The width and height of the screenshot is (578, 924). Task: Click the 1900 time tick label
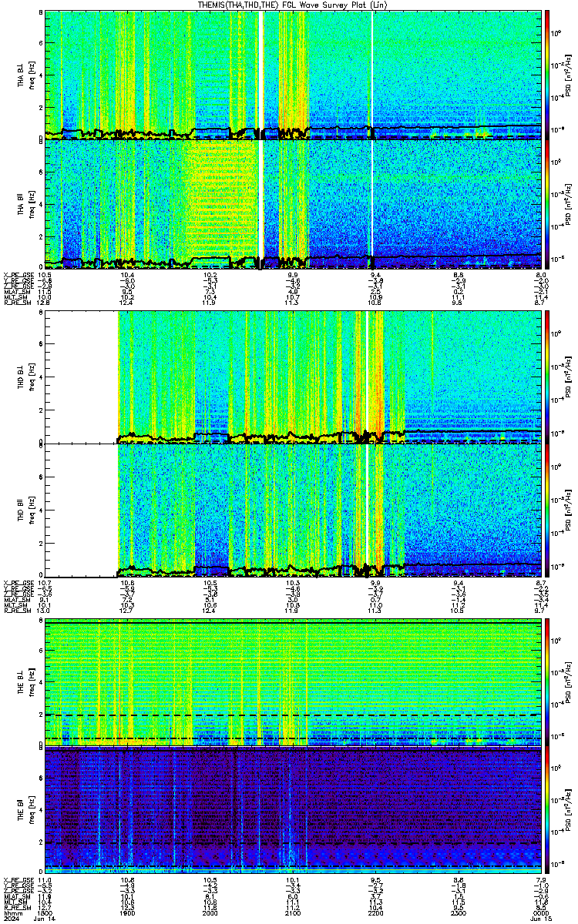(x=127, y=912)
